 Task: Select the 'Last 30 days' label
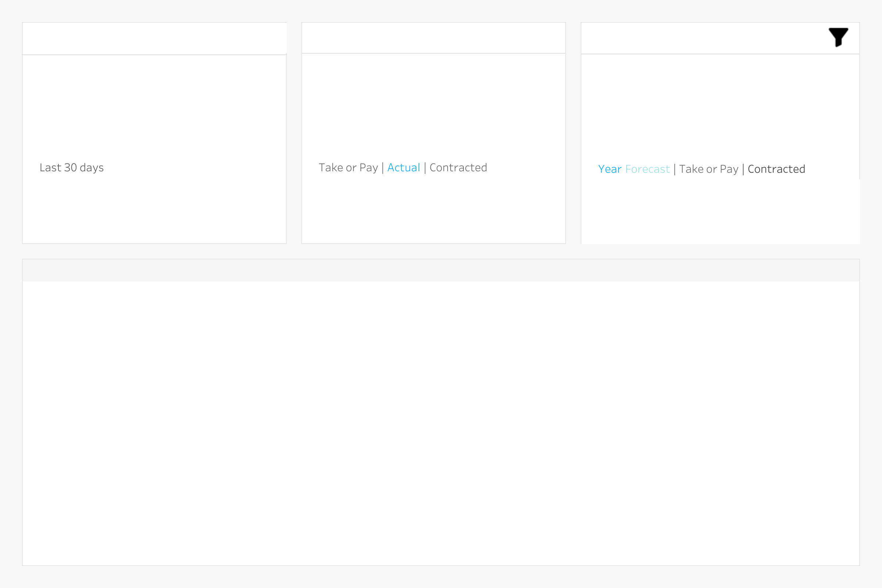click(72, 168)
